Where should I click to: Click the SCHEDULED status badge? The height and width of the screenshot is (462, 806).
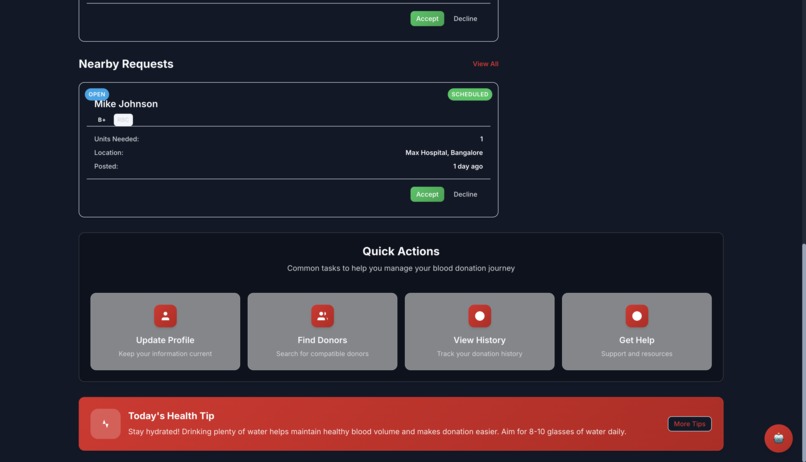(470, 94)
